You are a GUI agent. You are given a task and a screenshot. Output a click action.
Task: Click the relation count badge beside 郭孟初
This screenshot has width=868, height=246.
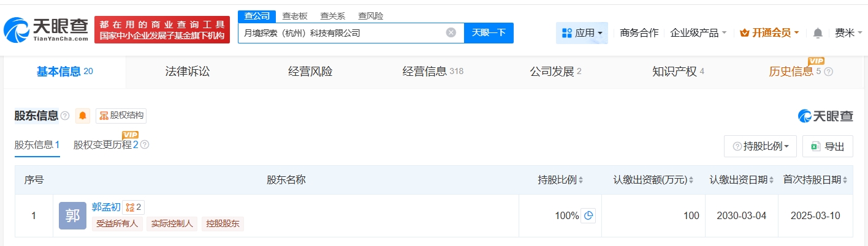[x=133, y=207]
